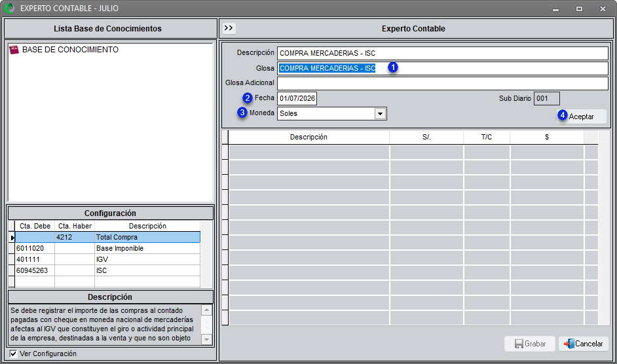Click the S/. column header
617x364 pixels.
point(426,137)
